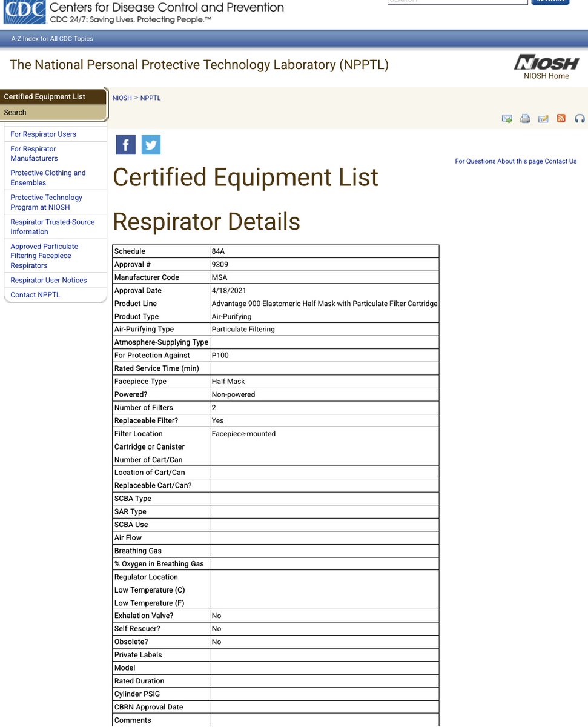Click the Private Labels label
This screenshot has height=727, width=588.
138,655
